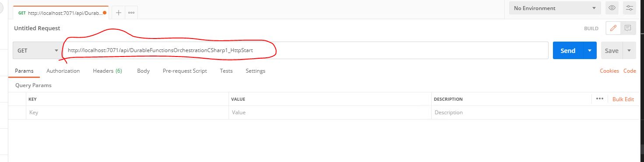Open the query params column options ellipsis

pos(600,99)
